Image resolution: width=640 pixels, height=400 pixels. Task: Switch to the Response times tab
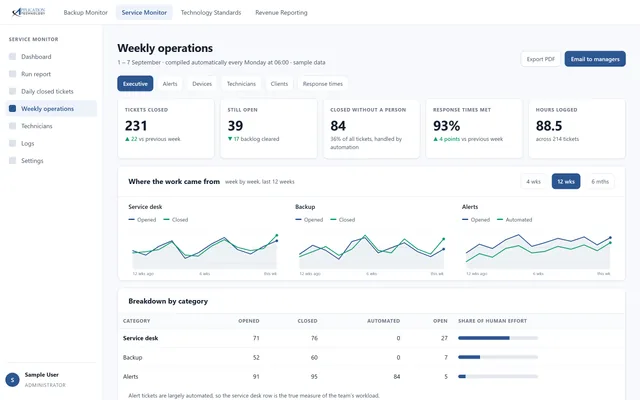tap(322, 84)
